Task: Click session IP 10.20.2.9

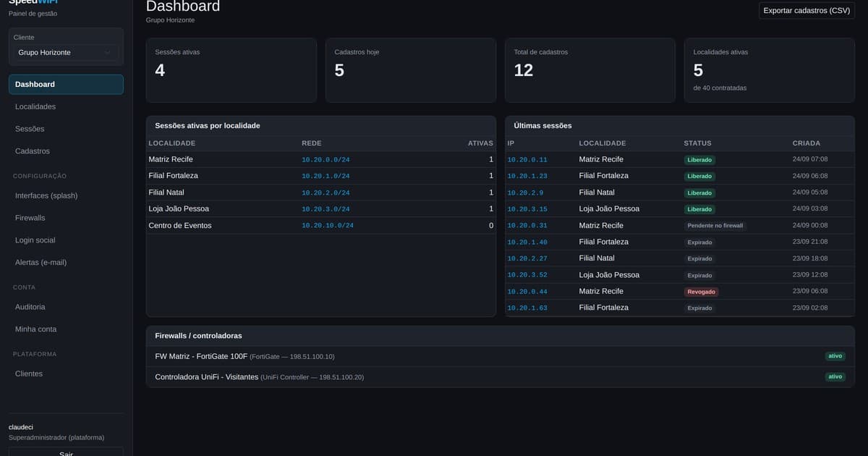Action: point(525,193)
